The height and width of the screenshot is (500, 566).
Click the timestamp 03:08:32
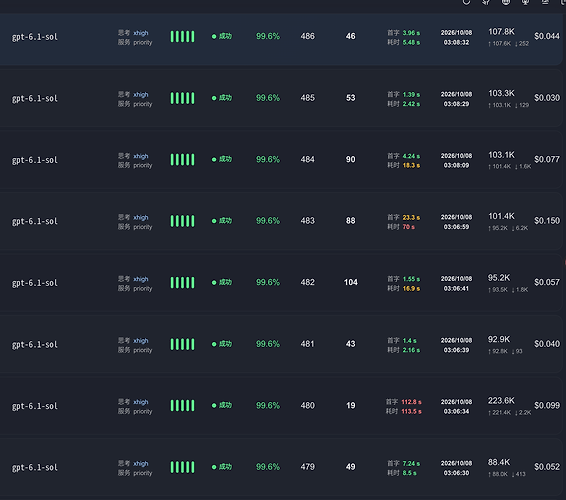[x=456, y=43]
